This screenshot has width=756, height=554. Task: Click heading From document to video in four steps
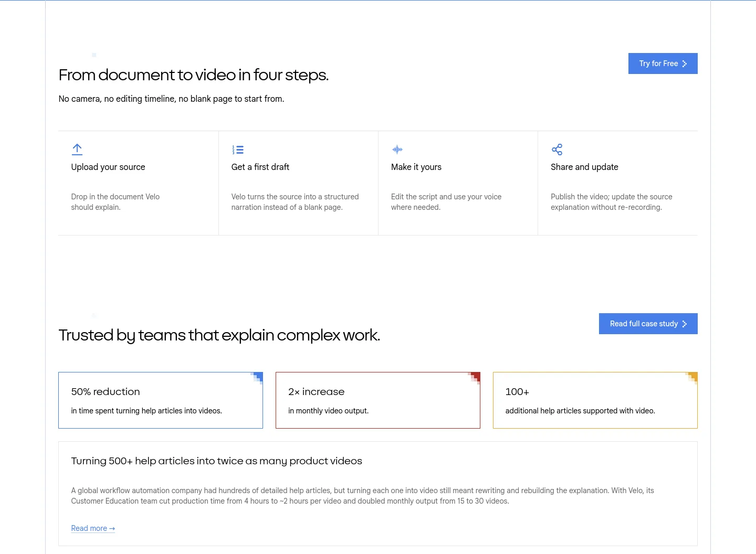click(194, 75)
